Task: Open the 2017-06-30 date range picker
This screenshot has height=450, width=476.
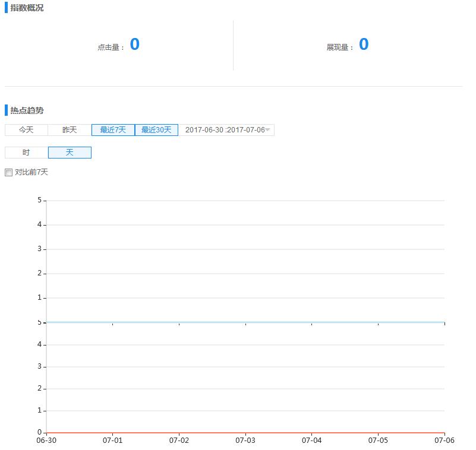Action: tap(224, 130)
